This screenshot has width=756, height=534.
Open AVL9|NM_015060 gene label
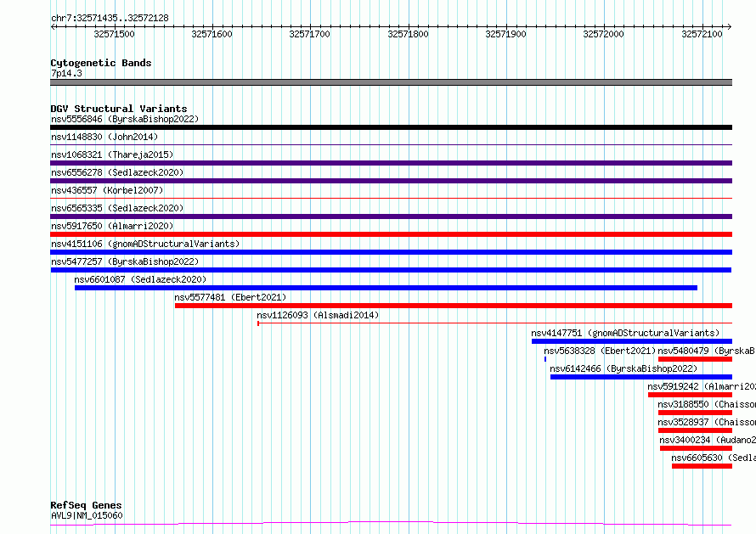87,515
